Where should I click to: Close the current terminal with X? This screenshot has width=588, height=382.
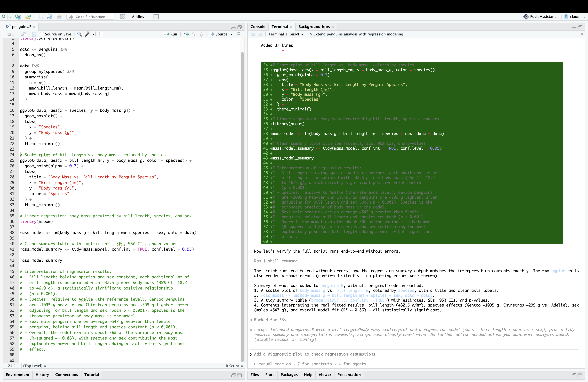(582, 34)
